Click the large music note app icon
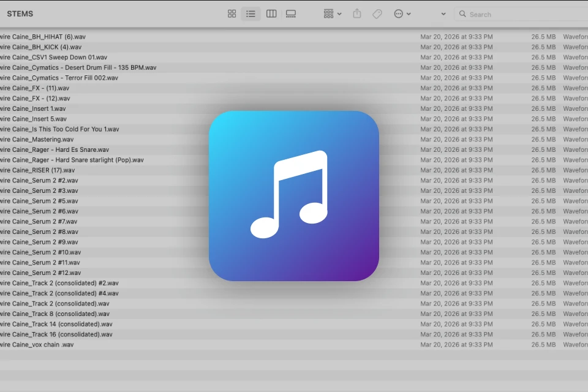This screenshot has width=588, height=392. click(x=294, y=195)
